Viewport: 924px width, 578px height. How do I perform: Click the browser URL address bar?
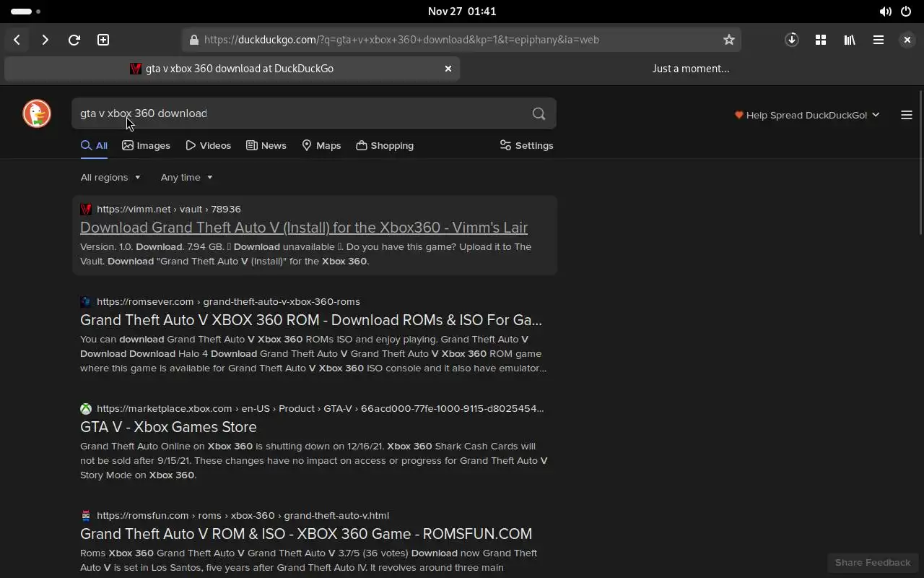coord(462,40)
